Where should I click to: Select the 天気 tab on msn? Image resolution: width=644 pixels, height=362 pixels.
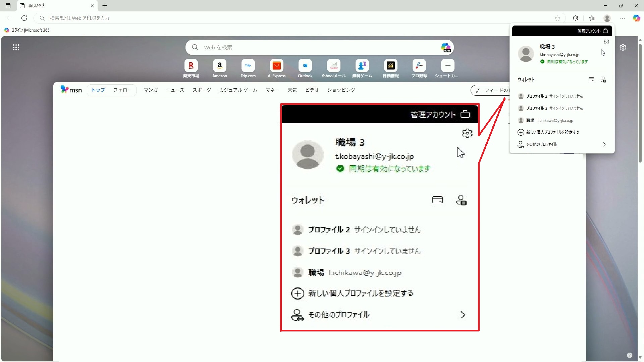point(292,90)
